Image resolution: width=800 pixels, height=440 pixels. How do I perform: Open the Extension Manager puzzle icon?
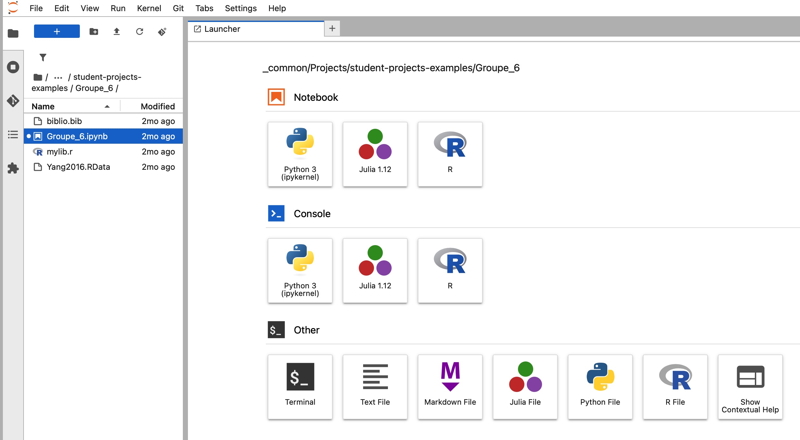coord(13,168)
